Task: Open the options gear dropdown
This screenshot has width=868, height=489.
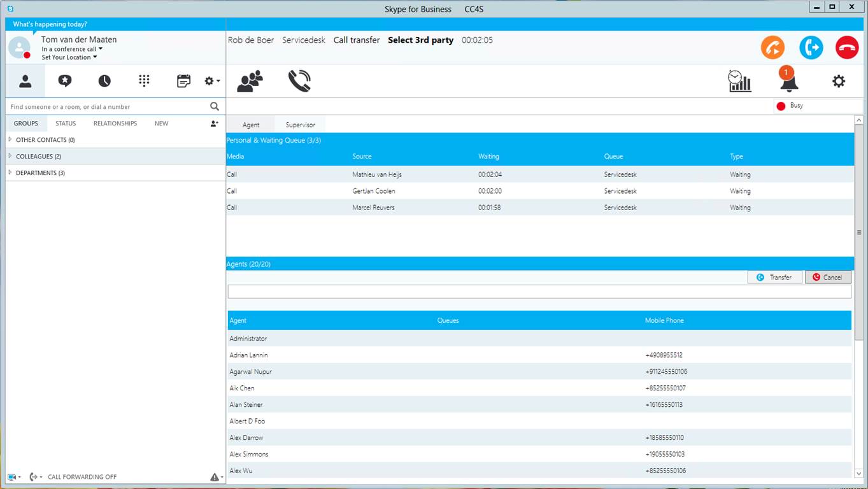Action: coord(212,81)
